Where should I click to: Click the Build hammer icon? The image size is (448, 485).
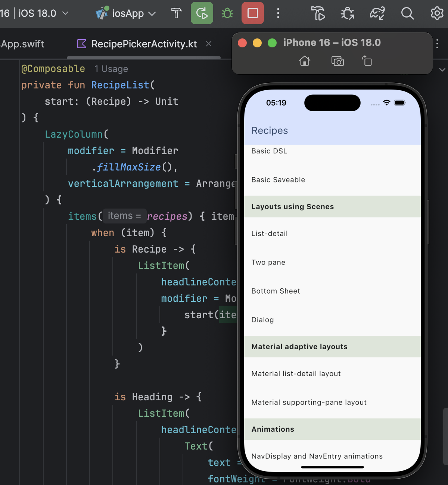pos(176,13)
